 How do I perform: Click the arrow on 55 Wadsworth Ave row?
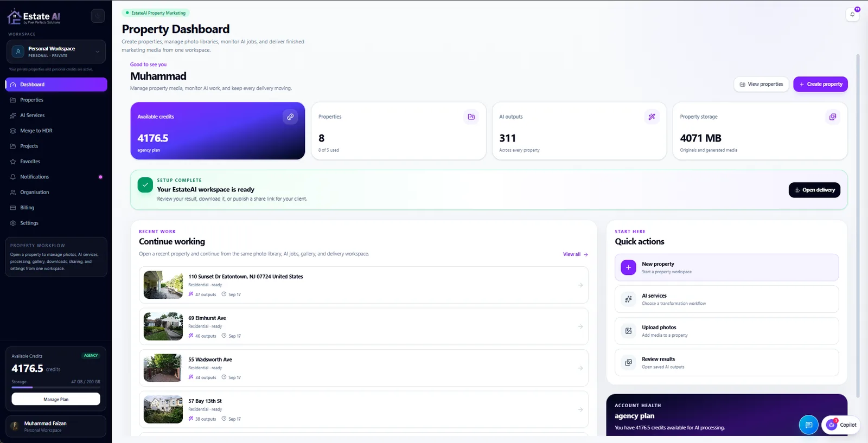point(580,368)
